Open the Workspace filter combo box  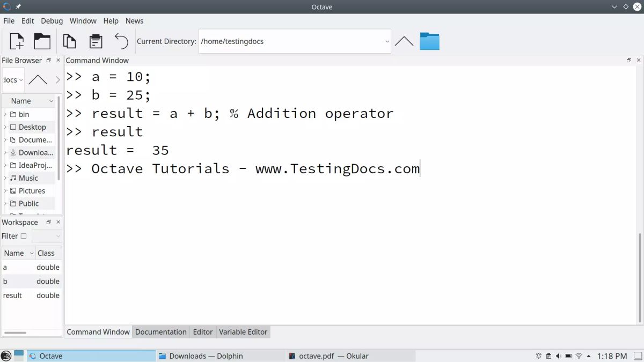tap(47, 236)
